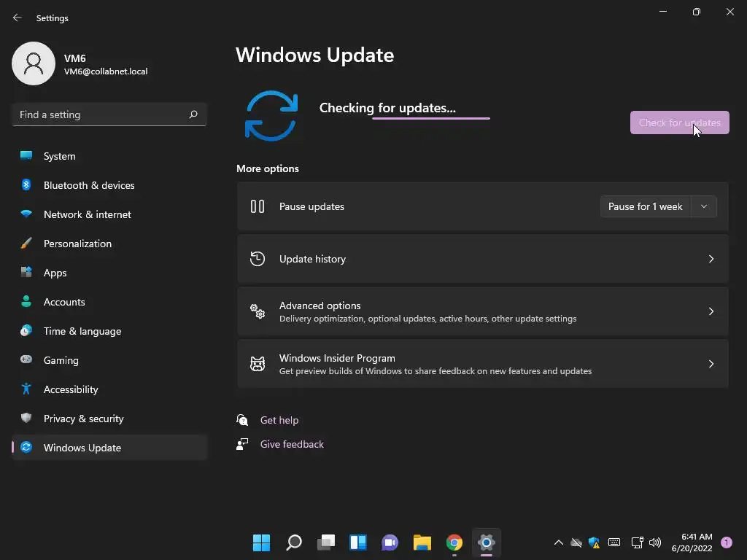Open the Windows Start menu from taskbar
Screen dimensions: 747x560
click(x=261, y=542)
